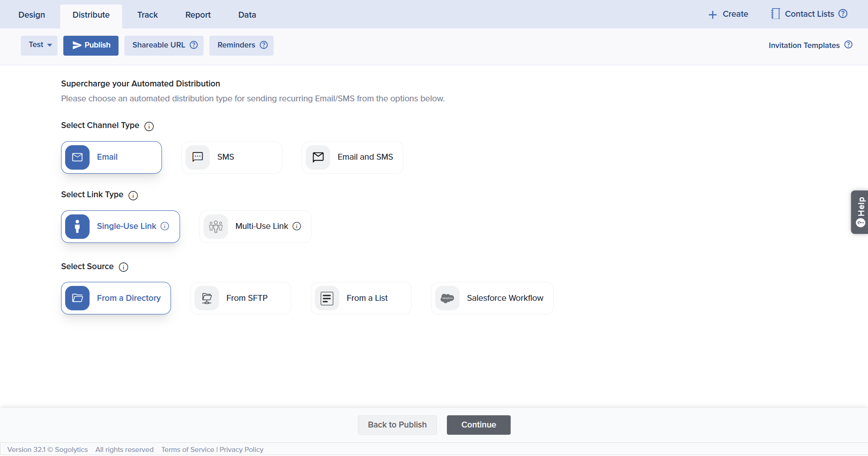868x456 pixels.
Task: Select the SMS channel type
Action: (232, 157)
